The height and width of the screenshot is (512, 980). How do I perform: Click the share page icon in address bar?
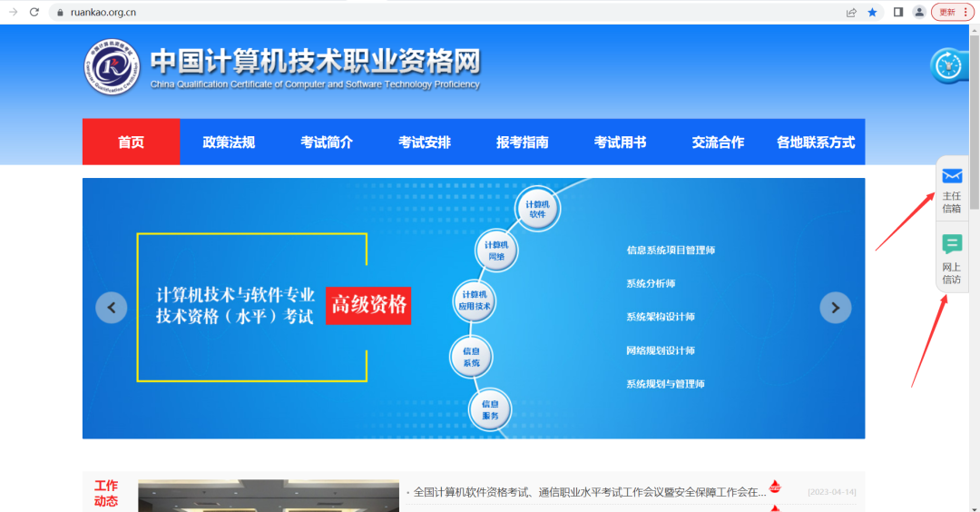click(851, 13)
